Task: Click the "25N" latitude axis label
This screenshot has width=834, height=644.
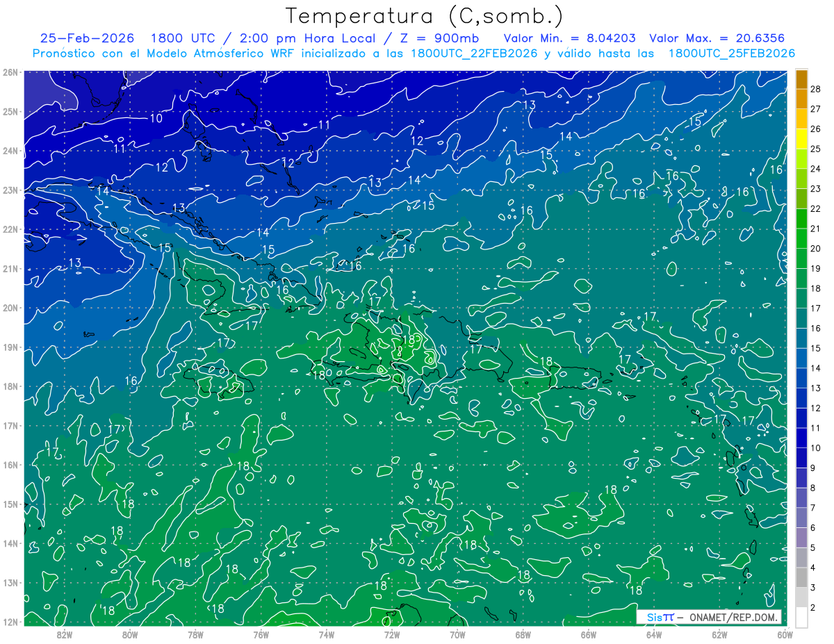Action: (10, 112)
